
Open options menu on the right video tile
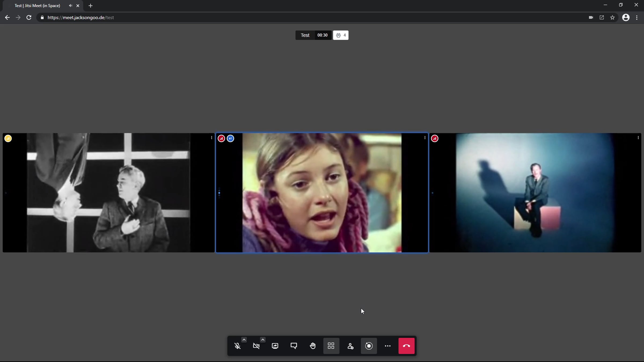point(638,138)
